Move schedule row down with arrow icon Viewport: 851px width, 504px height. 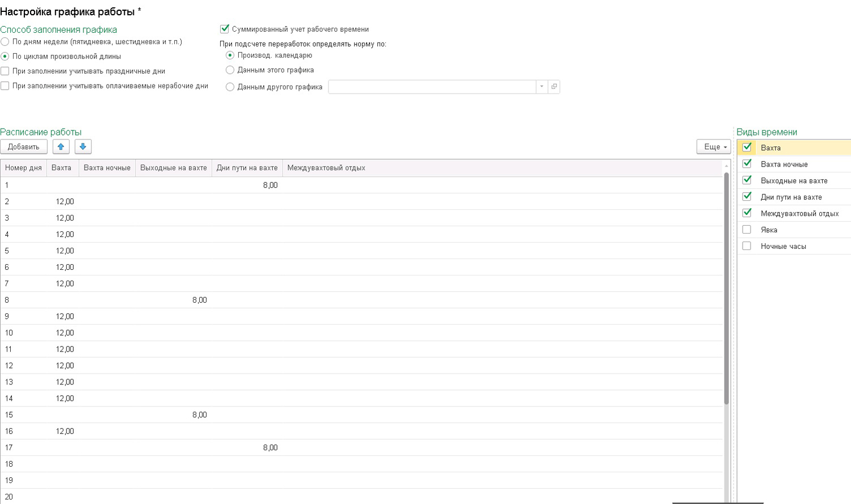[83, 147]
